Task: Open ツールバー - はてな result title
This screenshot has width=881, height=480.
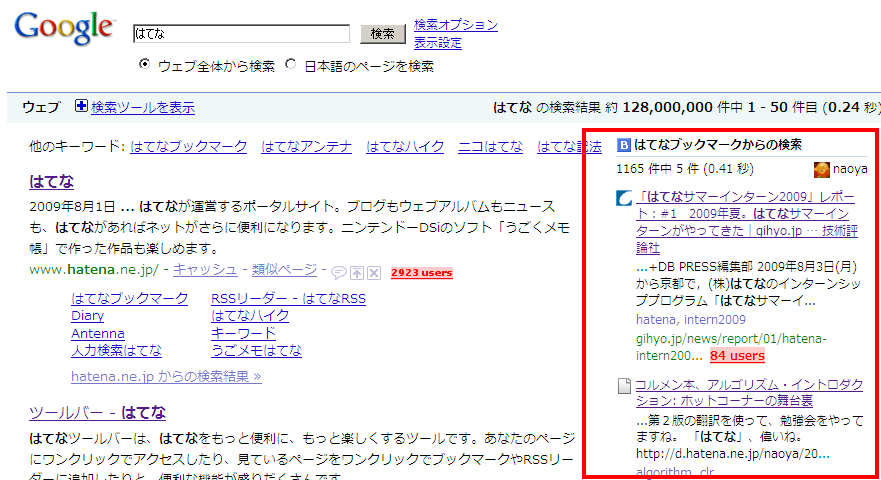Action: (x=98, y=413)
